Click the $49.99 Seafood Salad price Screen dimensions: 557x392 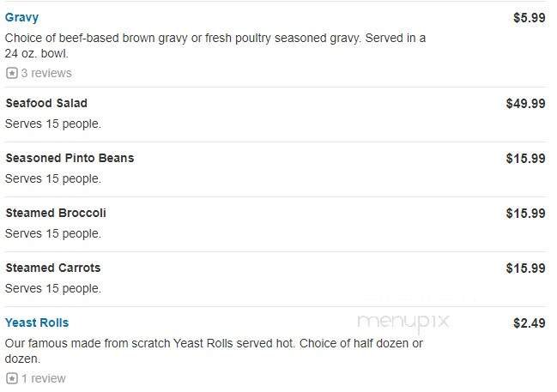(525, 103)
